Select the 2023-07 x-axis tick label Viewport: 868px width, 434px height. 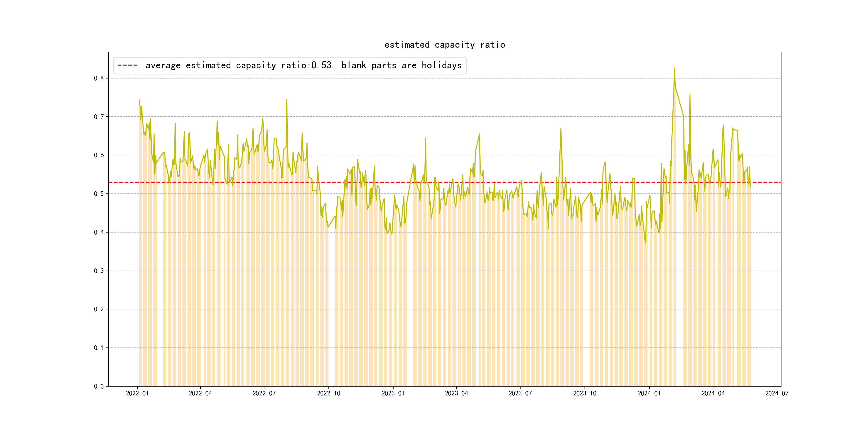(520, 393)
